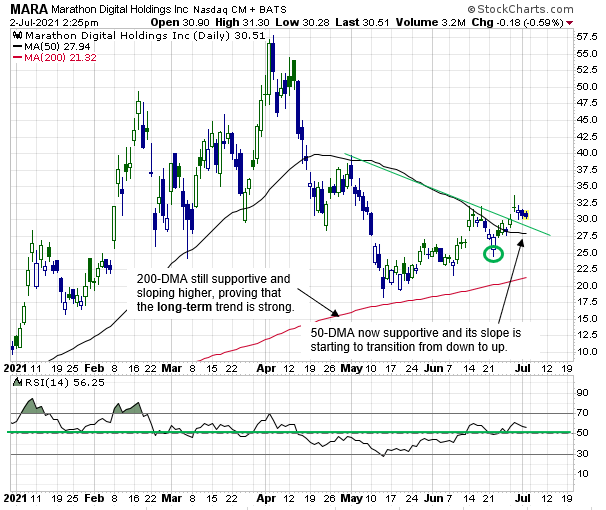Click the 37.5 price axis label
This screenshot has height=510, width=606.
(587, 170)
